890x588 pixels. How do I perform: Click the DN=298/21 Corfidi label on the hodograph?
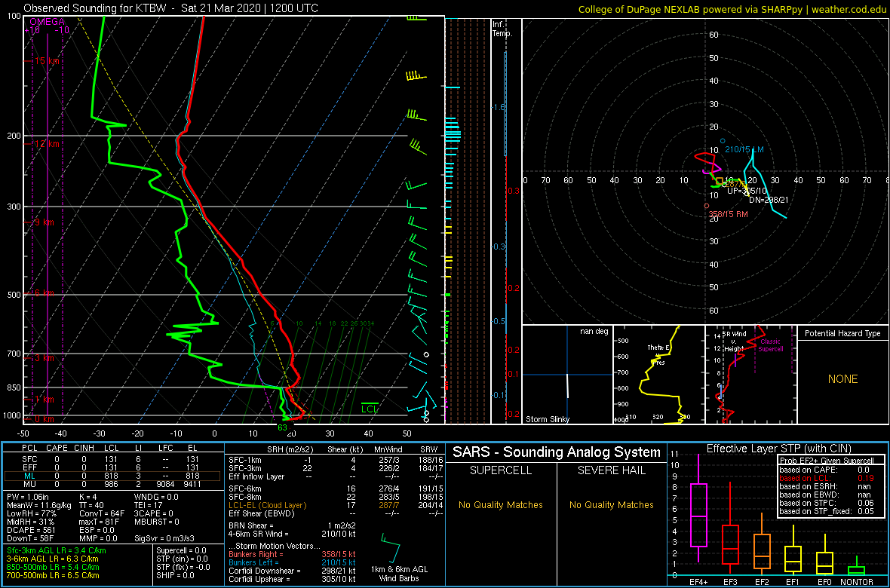[x=769, y=200]
